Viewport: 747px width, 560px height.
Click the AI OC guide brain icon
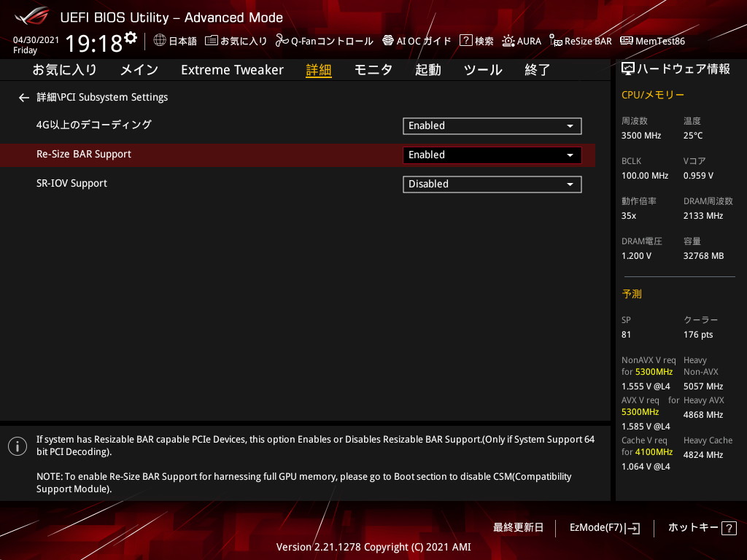coord(388,41)
